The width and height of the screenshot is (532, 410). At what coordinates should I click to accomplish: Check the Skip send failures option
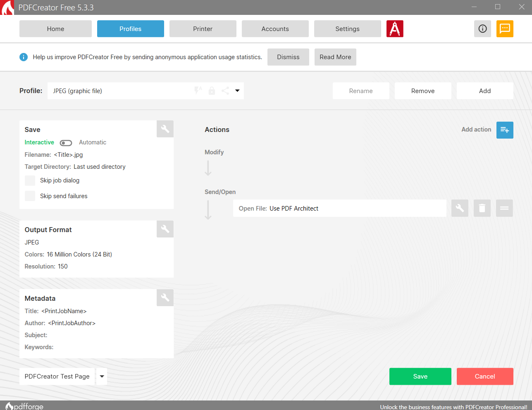(x=30, y=196)
